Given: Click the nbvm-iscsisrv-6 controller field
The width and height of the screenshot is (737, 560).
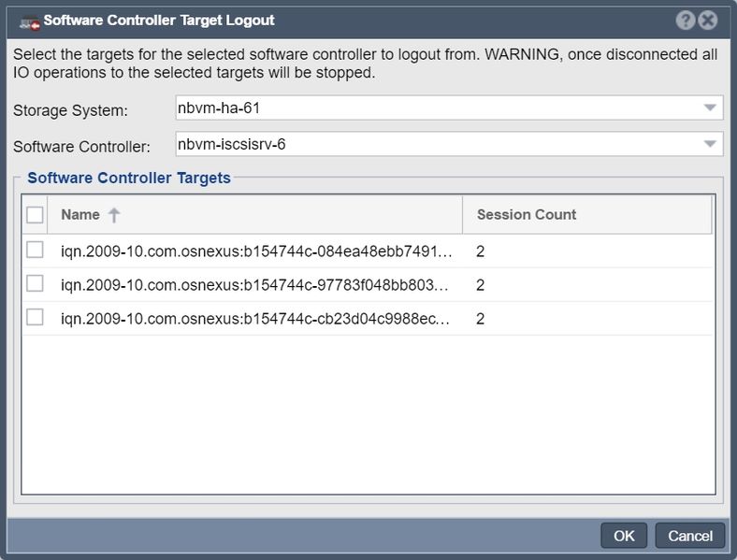Looking at the screenshot, I should [x=449, y=144].
